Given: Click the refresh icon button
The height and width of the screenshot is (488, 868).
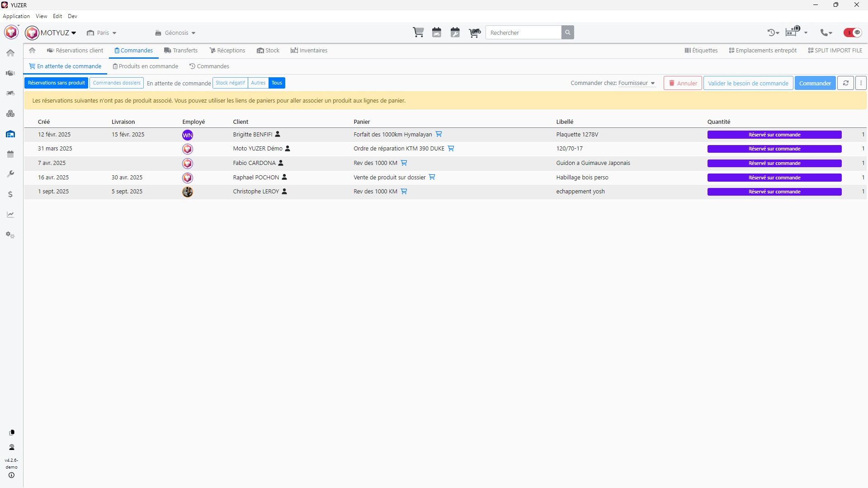Looking at the screenshot, I should pyautogui.click(x=845, y=83).
